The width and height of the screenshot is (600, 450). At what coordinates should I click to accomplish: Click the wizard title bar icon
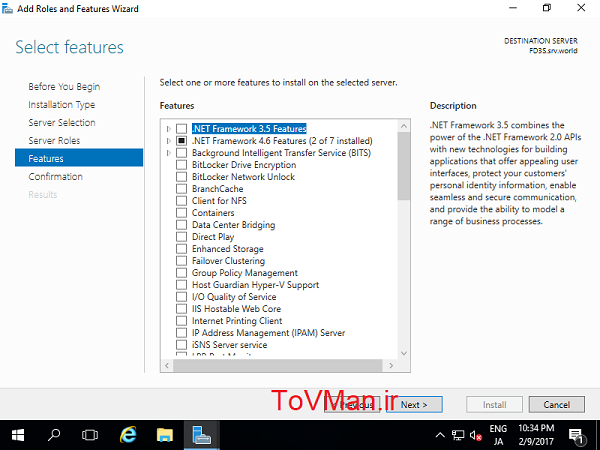pyautogui.click(x=7, y=8)
